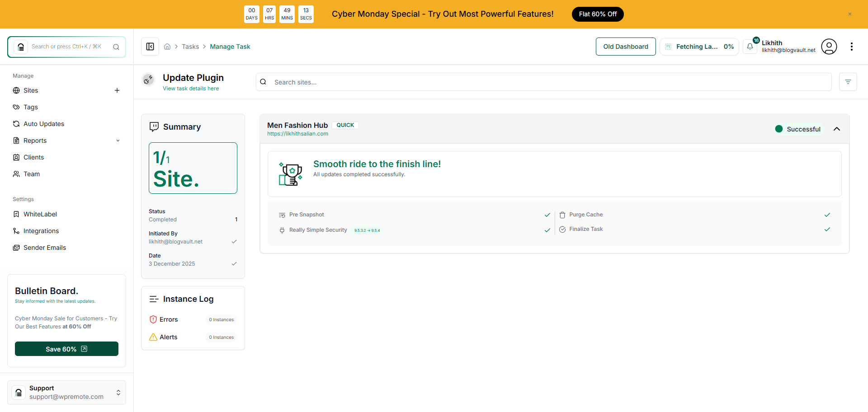Expand the Reports section chevron
The height and width of the screenshot is (412, 868).
118,140
